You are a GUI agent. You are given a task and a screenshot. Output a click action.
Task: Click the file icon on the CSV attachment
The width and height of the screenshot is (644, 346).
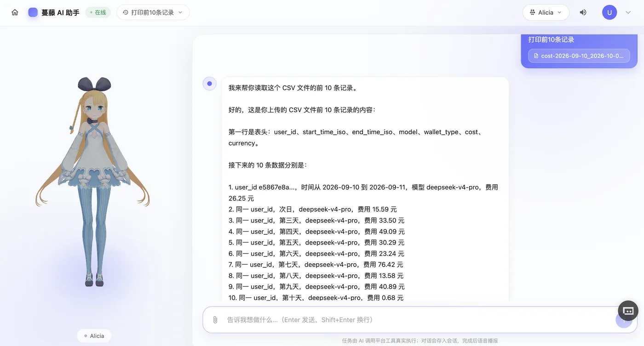coord(536,56)
